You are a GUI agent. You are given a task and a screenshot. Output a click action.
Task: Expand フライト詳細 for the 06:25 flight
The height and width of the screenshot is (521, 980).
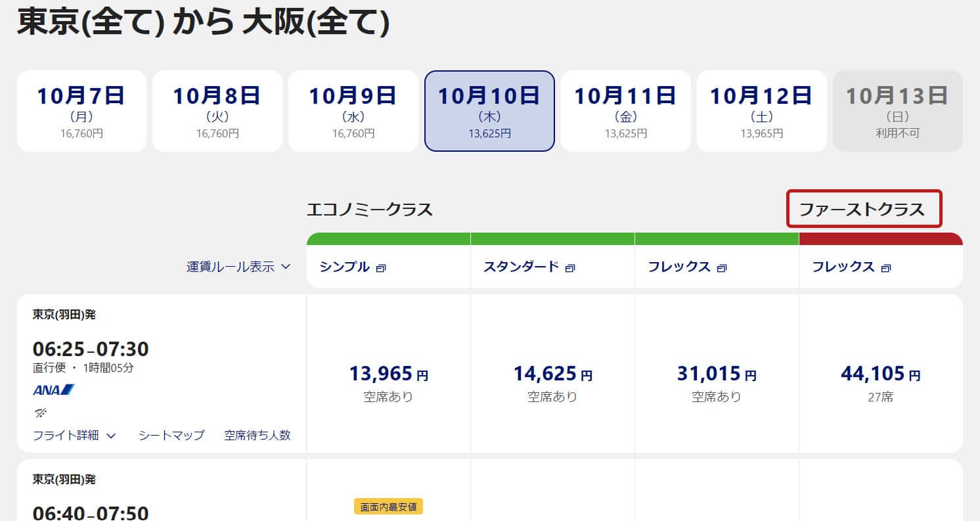click(74, 435)
